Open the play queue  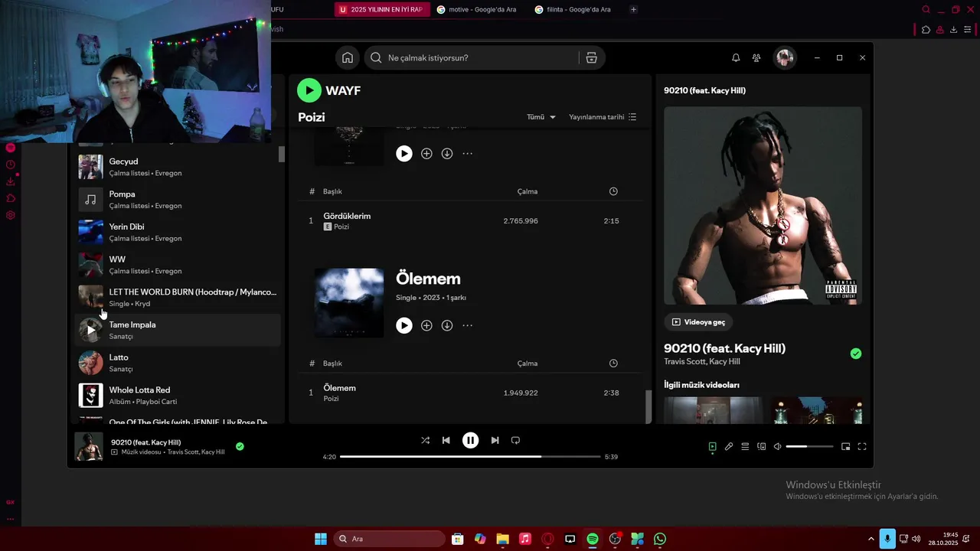(745, 446)
